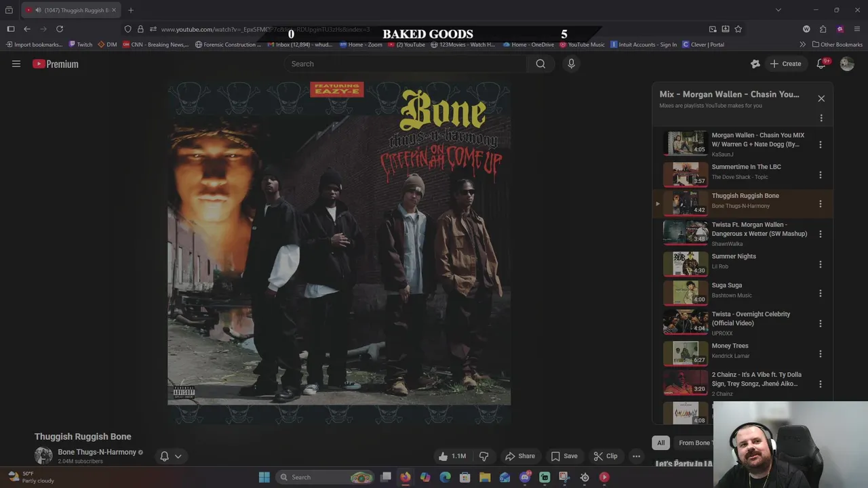
Task: Select Suga Suga title in playlist
Action: [x=726, y=285]
